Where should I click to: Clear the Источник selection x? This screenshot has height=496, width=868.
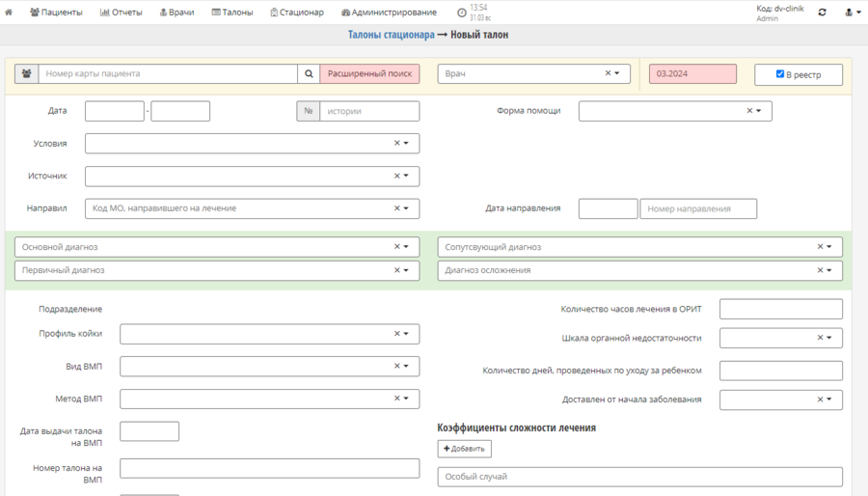397,176
